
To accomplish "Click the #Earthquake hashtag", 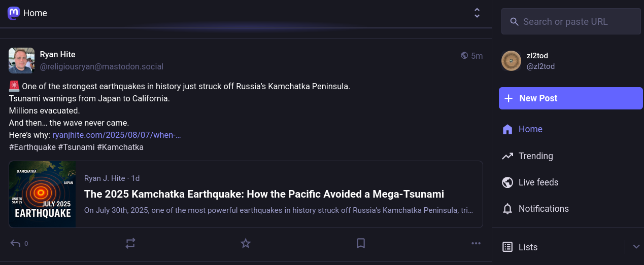I will pyautogui.click(x=32, y=147).
